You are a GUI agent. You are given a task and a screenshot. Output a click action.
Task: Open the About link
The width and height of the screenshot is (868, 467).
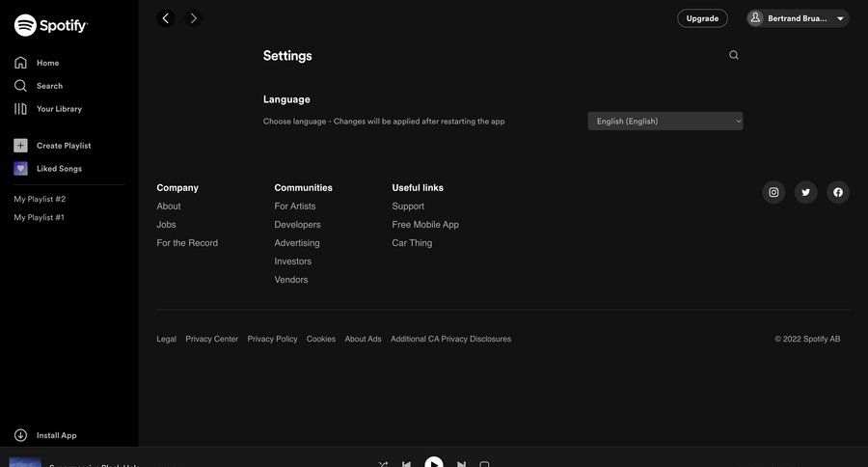(168, 206)
